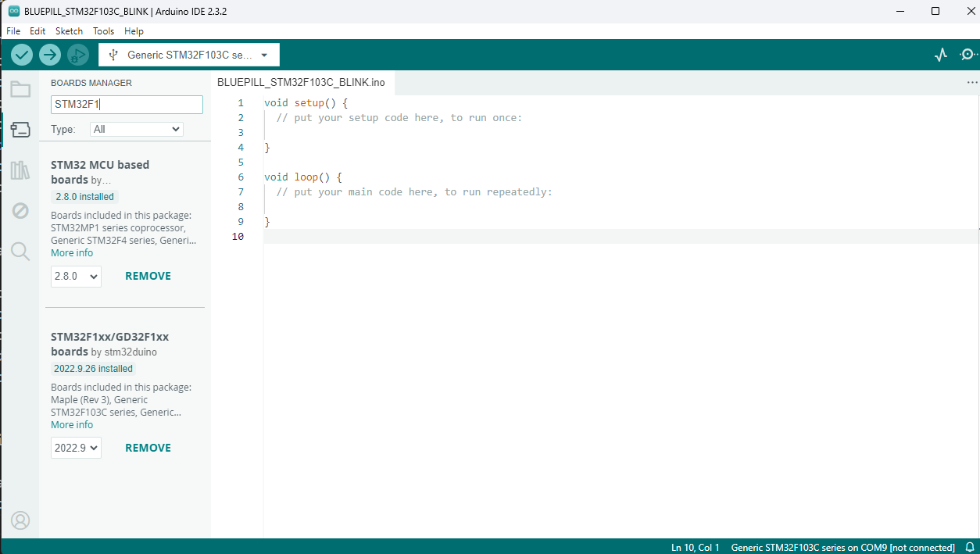Open version 2.8.0 dropdown for STM32 MCU
The height and width of the screenshot is (554, 980).
76,276
